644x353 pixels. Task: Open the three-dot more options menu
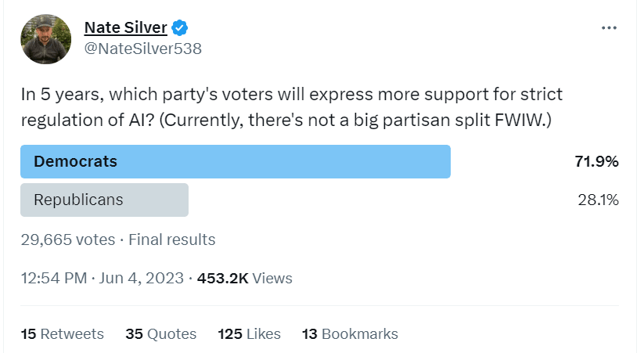[x=610, y=28]
